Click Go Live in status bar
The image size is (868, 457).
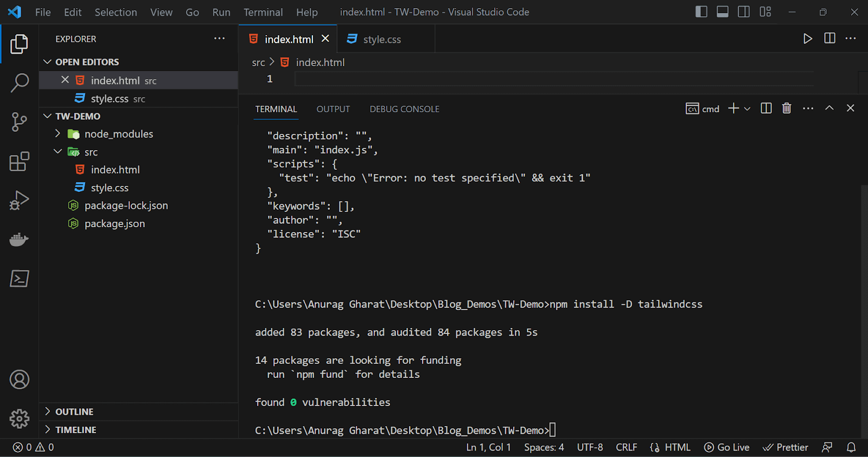727,447
